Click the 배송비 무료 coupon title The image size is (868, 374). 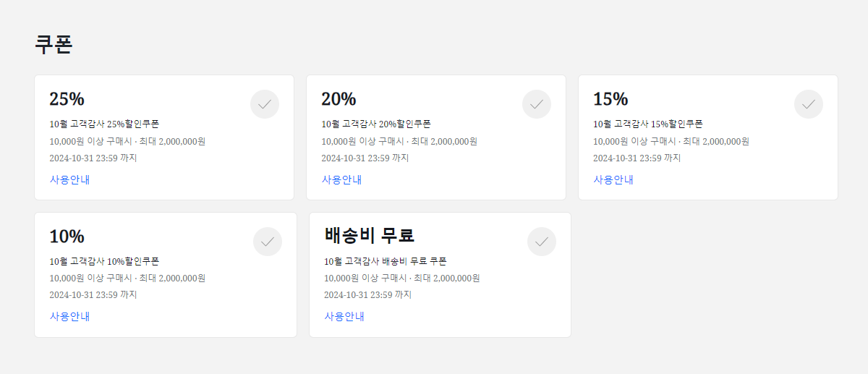(x=369, y=236)
